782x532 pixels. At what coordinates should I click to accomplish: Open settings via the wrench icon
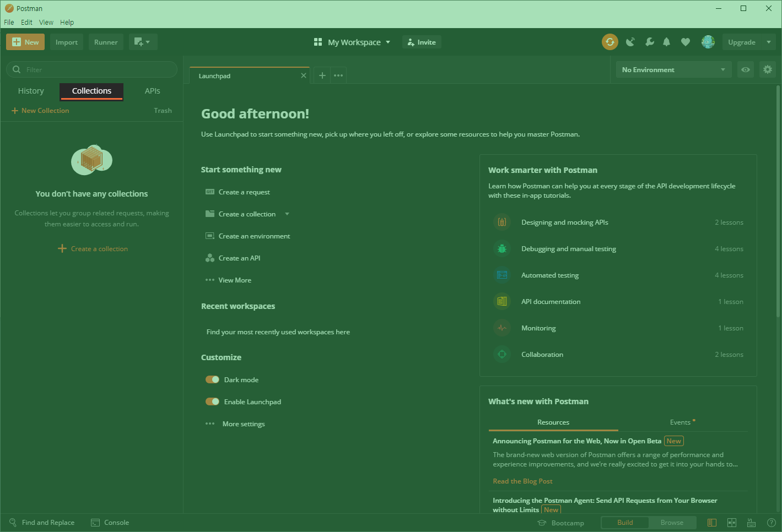650,42
